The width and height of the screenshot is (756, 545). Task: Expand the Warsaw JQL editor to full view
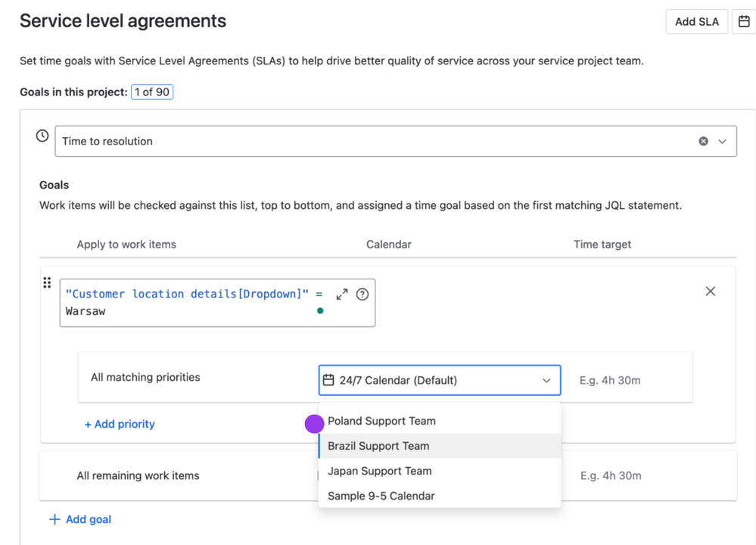[343, 294]
